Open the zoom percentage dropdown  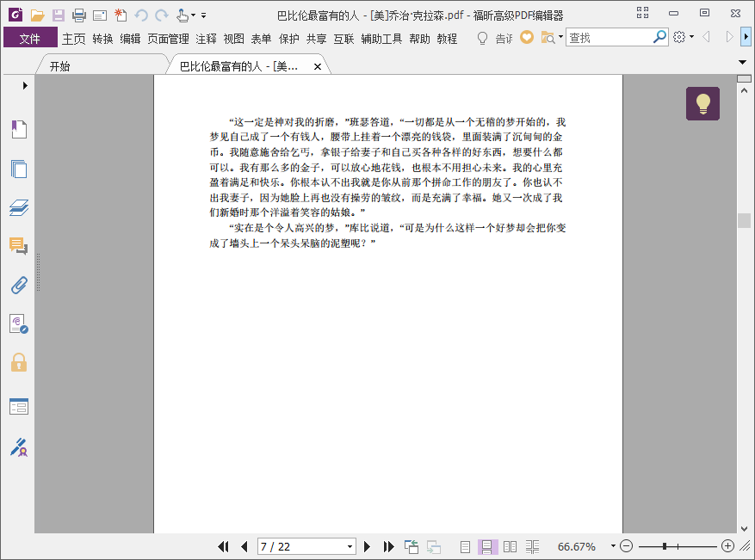tap(613, 546)
